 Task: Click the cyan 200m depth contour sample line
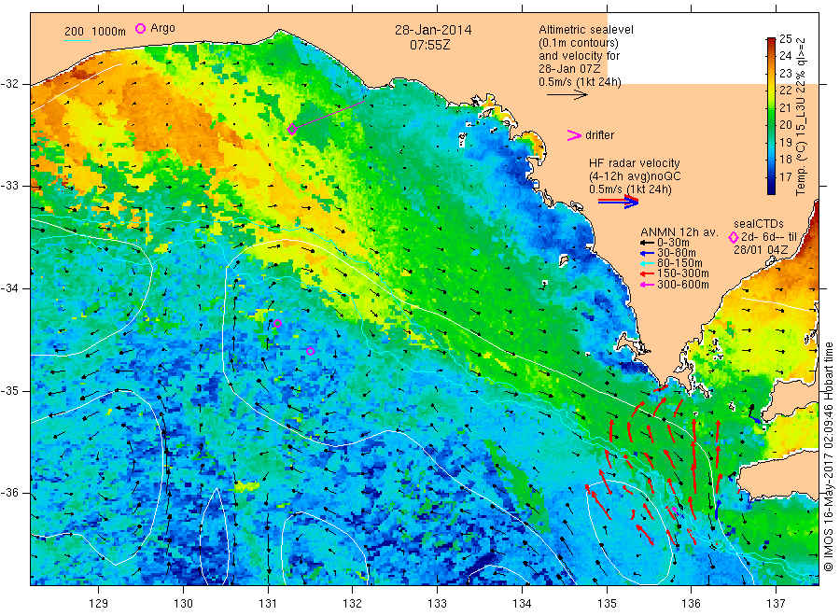click(x=77, y=40)
